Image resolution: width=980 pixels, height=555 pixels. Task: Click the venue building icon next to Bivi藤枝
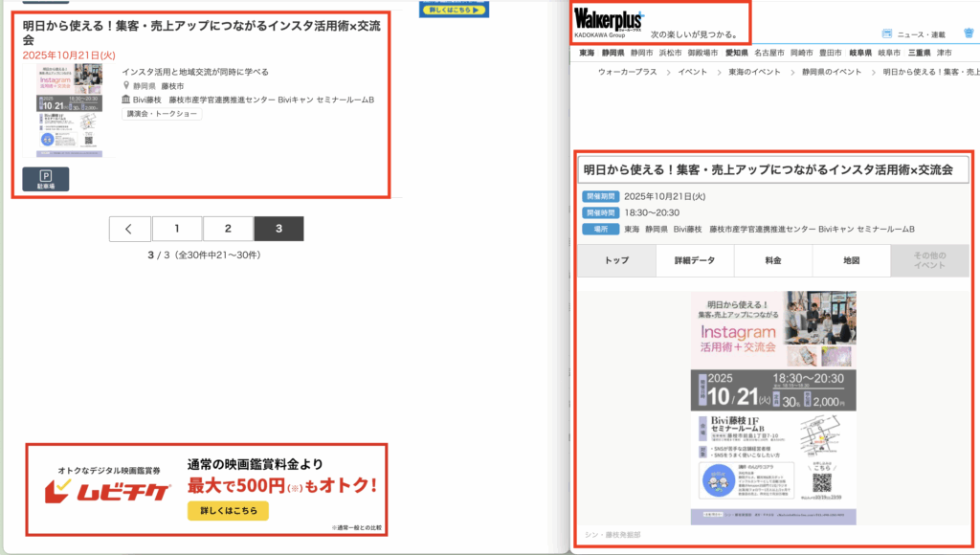point(126,100)
